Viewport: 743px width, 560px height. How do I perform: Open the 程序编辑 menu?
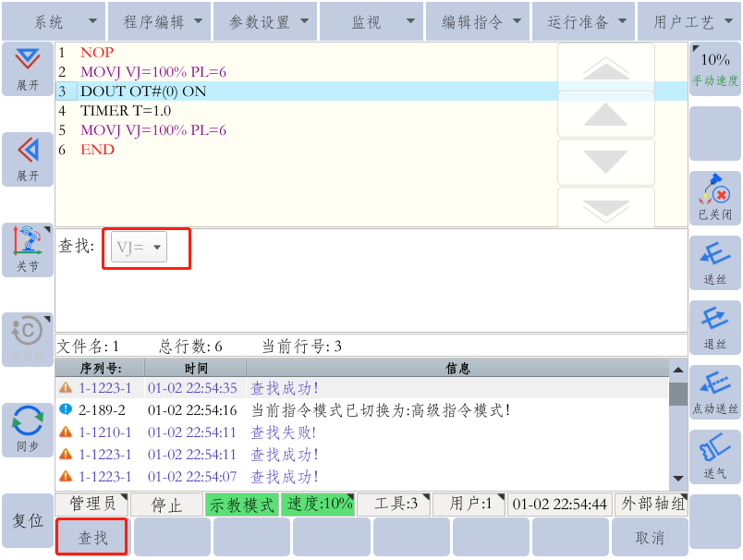(159, 22)
